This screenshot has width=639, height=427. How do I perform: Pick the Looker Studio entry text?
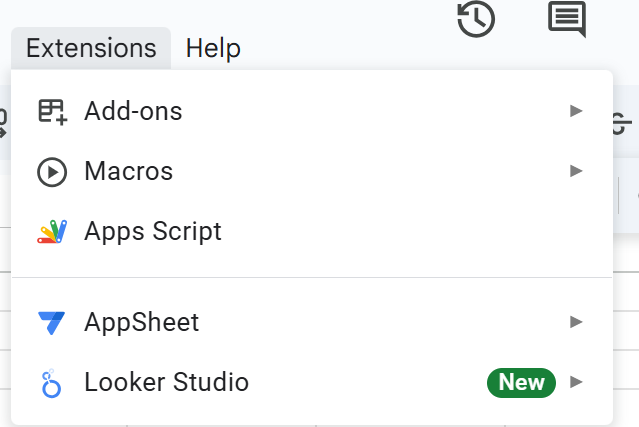pos(166,382)
